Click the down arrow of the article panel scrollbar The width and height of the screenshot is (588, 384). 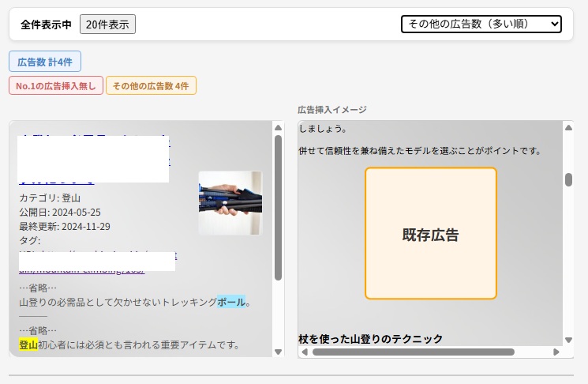(278, 352)
